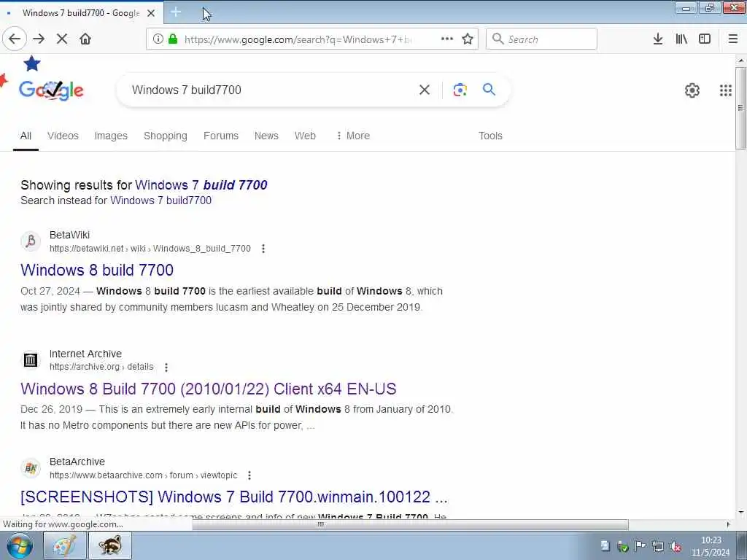Open the Action Center flag tray icon

[640, 546]
